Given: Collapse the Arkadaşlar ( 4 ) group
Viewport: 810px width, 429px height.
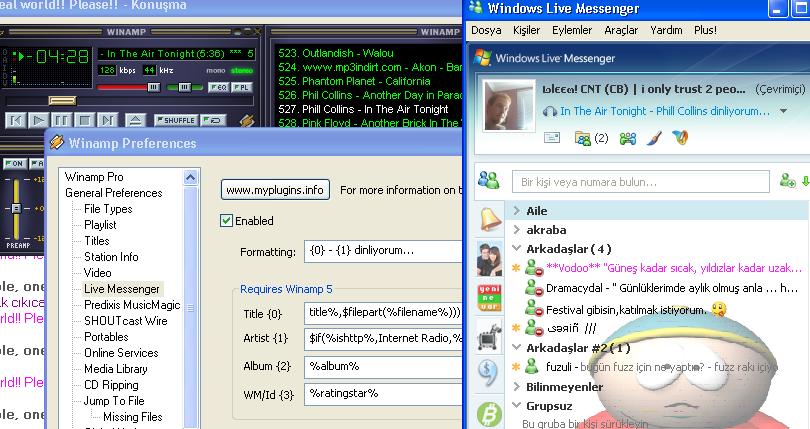Looking at the screenshot, I should [x=517, y=249].
